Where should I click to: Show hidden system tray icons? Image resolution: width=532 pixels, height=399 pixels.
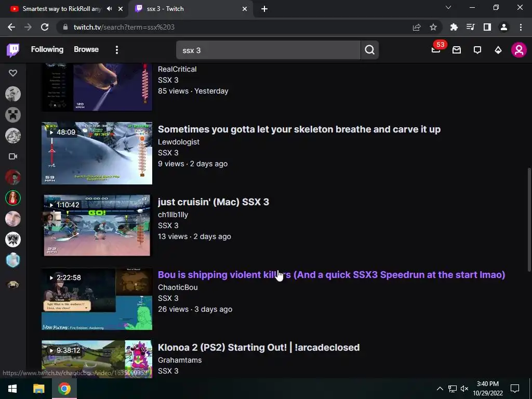click(440, 389)
